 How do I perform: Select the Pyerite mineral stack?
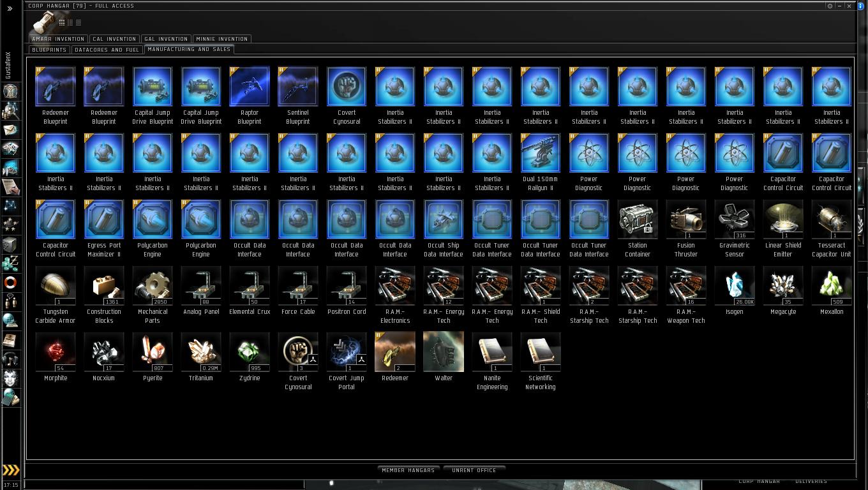point(153,357)
